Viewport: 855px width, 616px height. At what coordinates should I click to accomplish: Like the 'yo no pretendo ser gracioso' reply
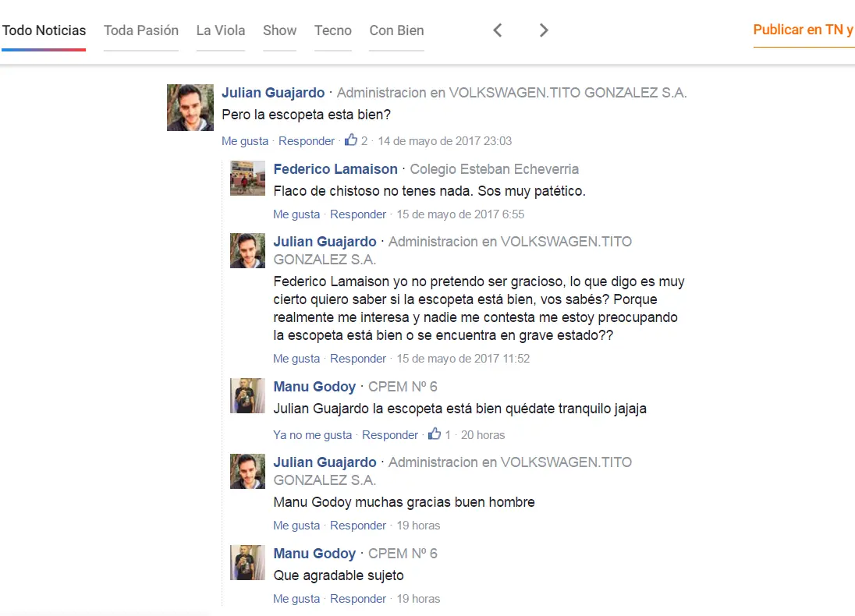[296, 359]
